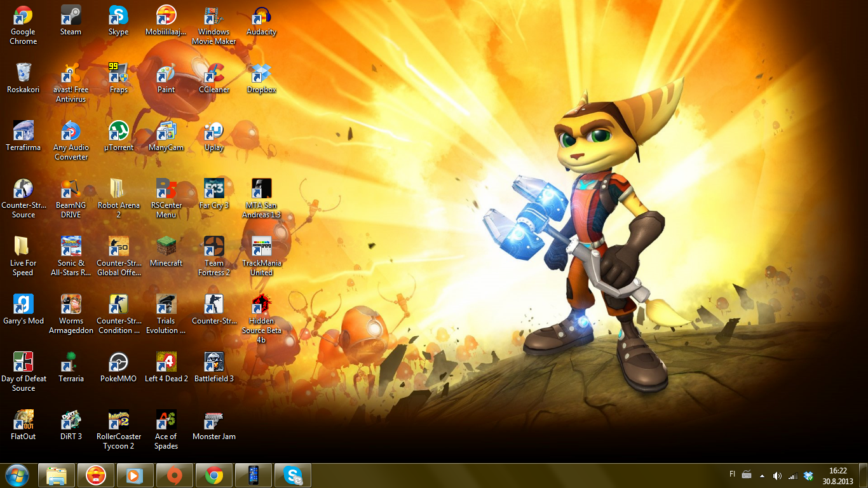Open Windows Explorer from the taskbar

click(57, 475)
